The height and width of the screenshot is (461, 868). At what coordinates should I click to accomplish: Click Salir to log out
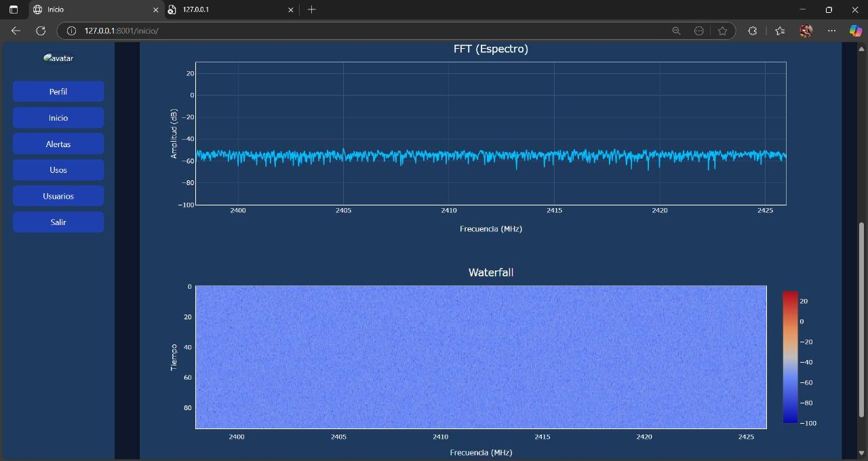(58, 222)
